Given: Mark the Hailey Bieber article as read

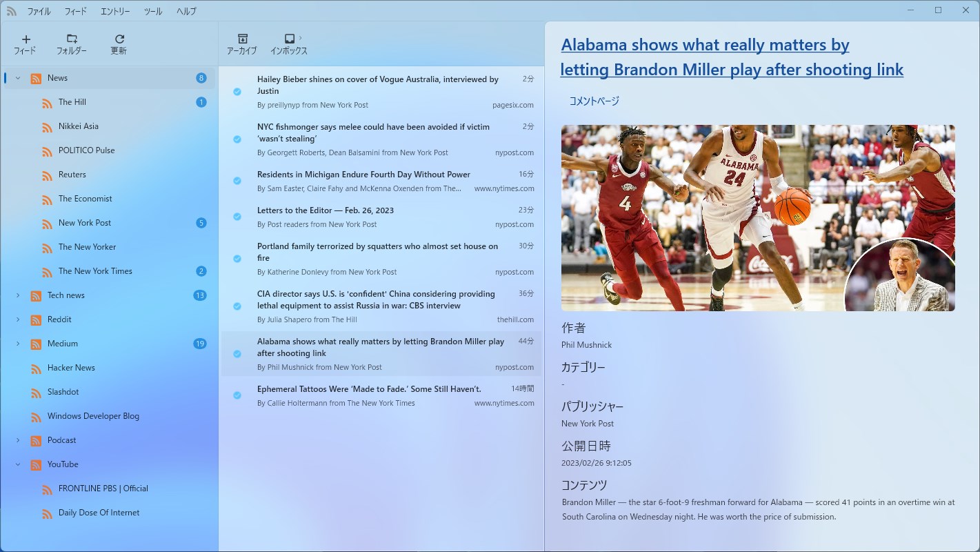Looking at the screenshot, I should coord(237,91).
